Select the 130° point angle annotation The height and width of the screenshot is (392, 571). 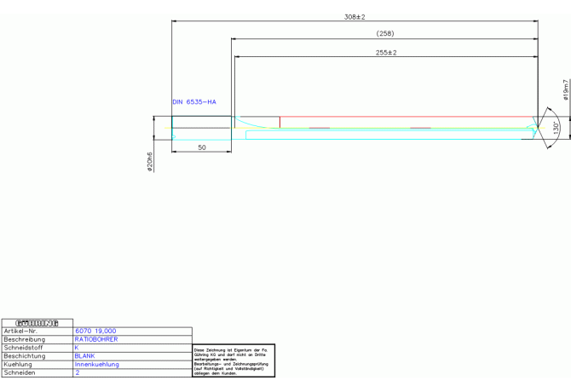tap(557, 127)
